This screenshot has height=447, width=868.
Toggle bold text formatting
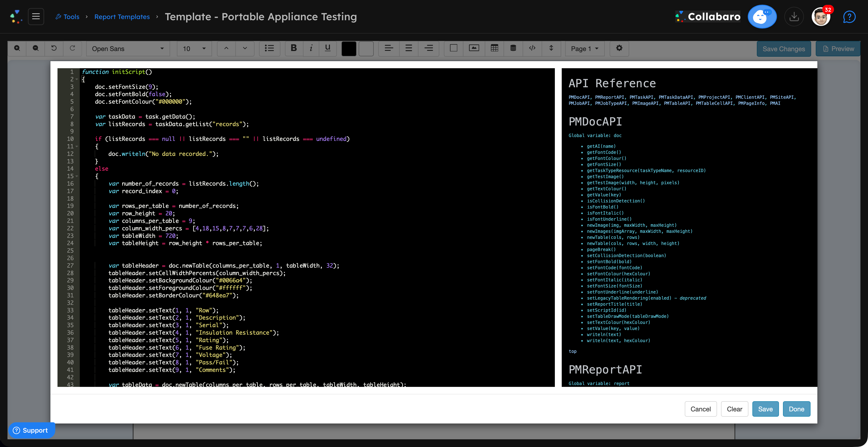coord(294,49)
